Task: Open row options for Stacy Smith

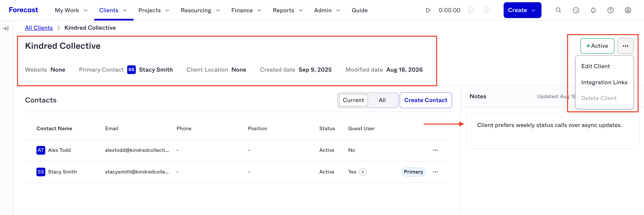Action: coord(435,172)
